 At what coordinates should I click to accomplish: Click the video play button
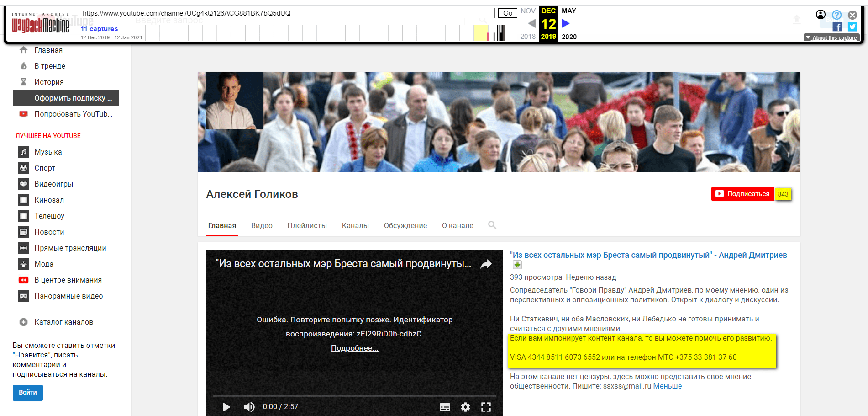(226, 407)
